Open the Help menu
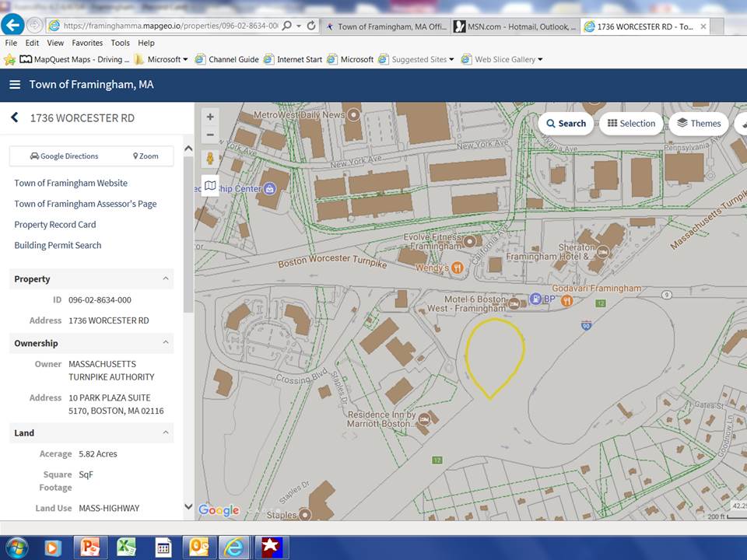Viewport: 747px width, 560px height. point(146,43)
